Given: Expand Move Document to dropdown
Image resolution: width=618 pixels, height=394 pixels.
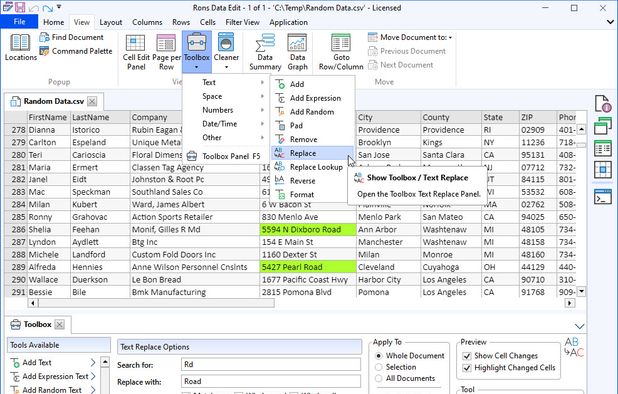Looking at the screenshot, I should (x=410, y=37).
